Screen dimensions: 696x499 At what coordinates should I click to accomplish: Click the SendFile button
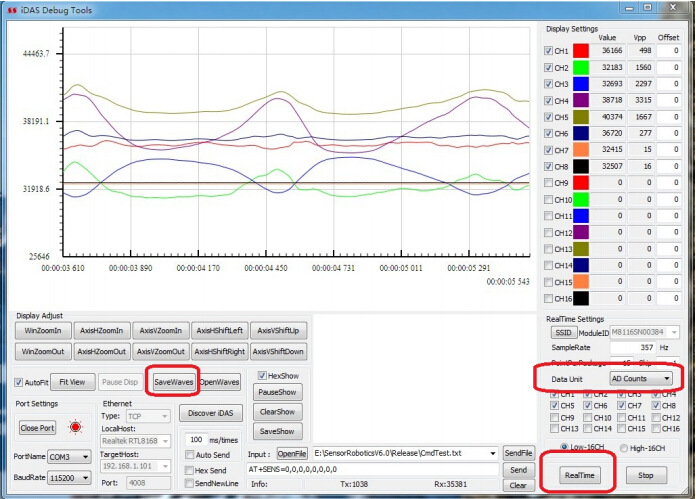pyautogui.click(x=517, y=453)
